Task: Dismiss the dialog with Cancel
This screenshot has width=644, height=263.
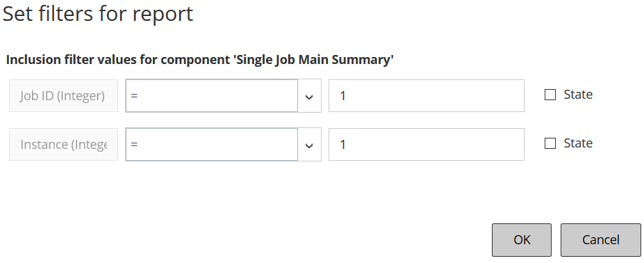Action: [600, 240]
